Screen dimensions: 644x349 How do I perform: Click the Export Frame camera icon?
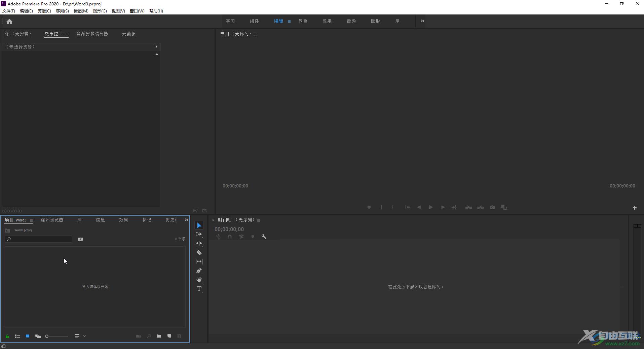click(x=492, y=207)
